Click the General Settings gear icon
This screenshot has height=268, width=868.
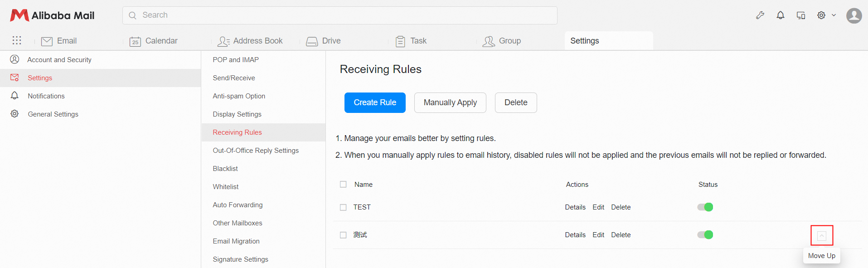pos(15,114)
